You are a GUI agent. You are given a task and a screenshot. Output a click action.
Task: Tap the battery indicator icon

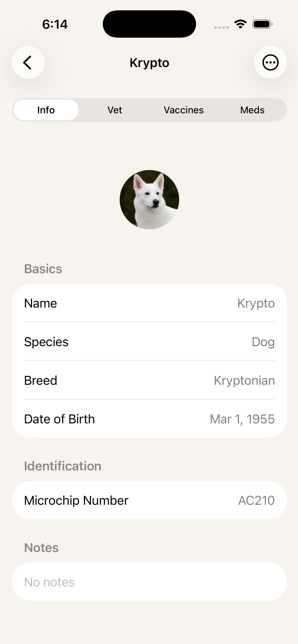262,24
